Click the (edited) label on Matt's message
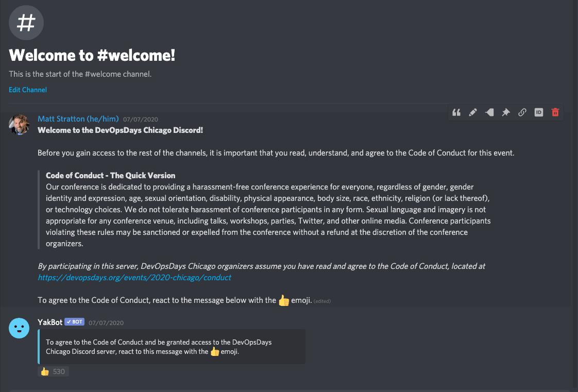The image size is (578, 392). [322, 301]
